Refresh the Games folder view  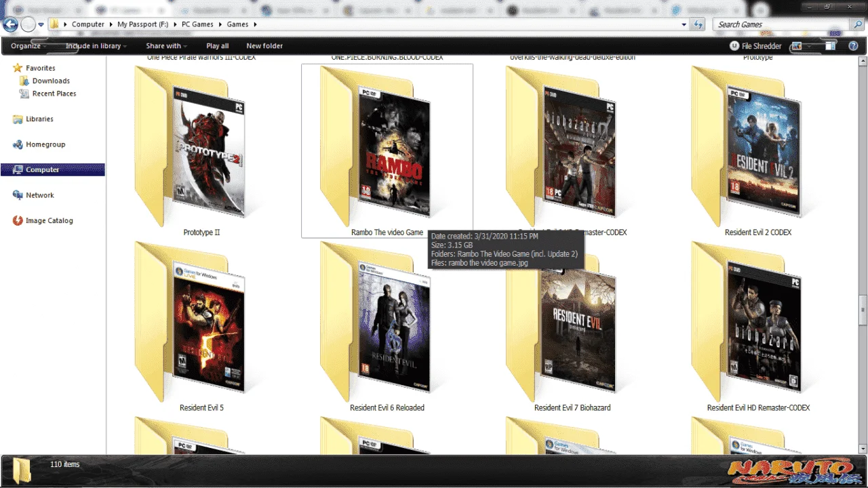tap(698, 24)
